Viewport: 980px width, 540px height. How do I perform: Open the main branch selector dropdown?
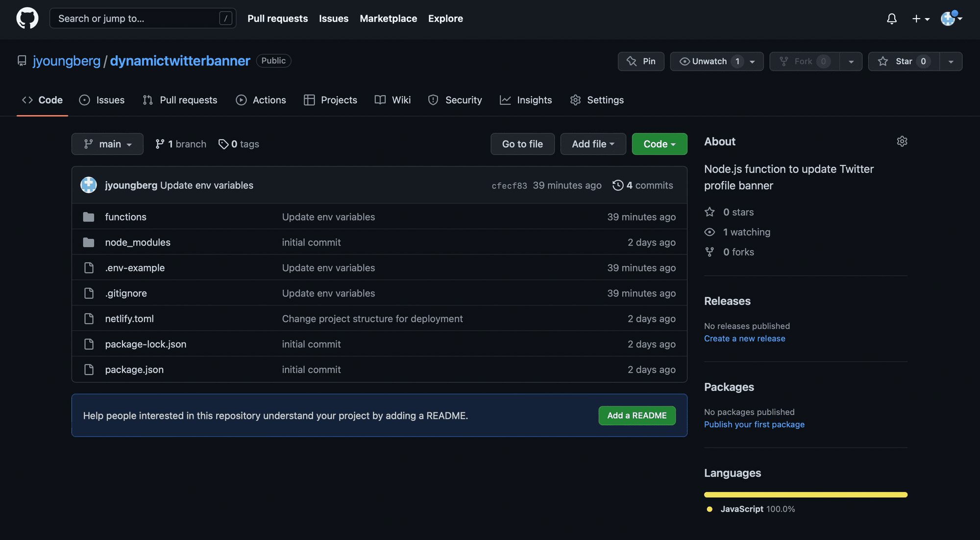[x=107, y=144]
